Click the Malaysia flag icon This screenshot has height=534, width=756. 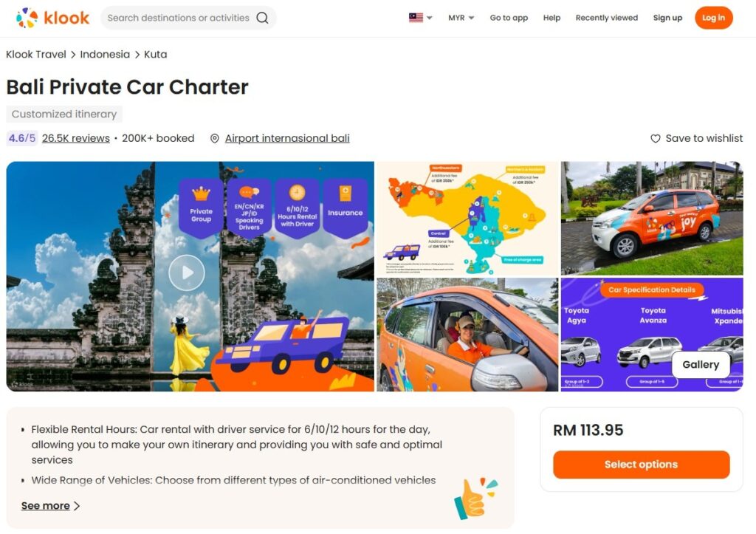[416, 18]
